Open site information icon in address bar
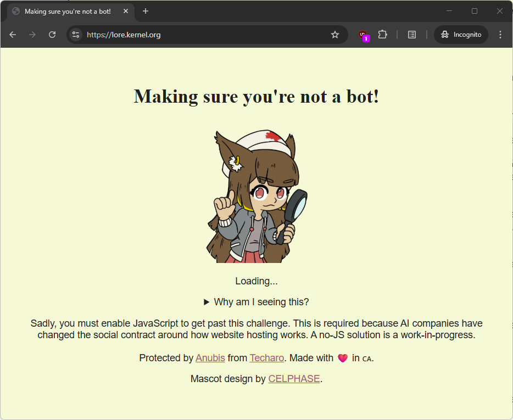 pyautogui.click(x=76, y=35)
